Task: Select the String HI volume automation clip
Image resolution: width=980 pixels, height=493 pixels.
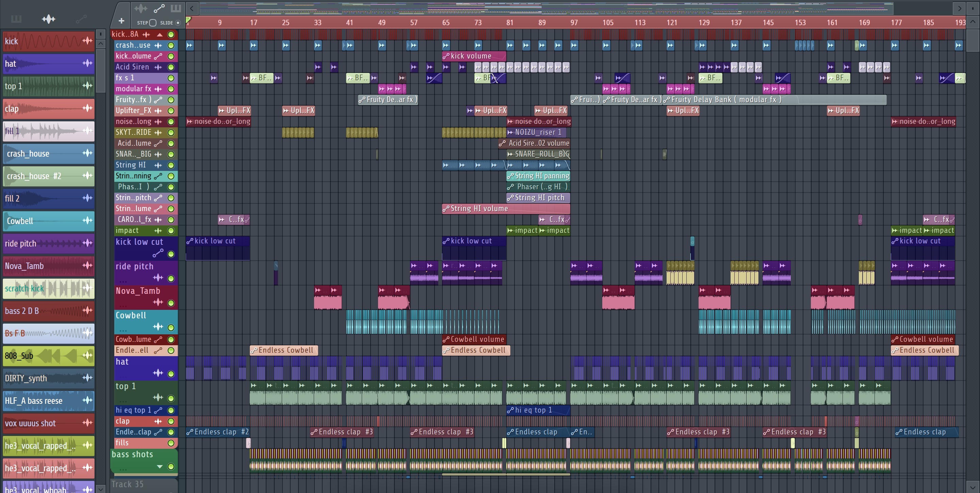Action: [506, 209]
